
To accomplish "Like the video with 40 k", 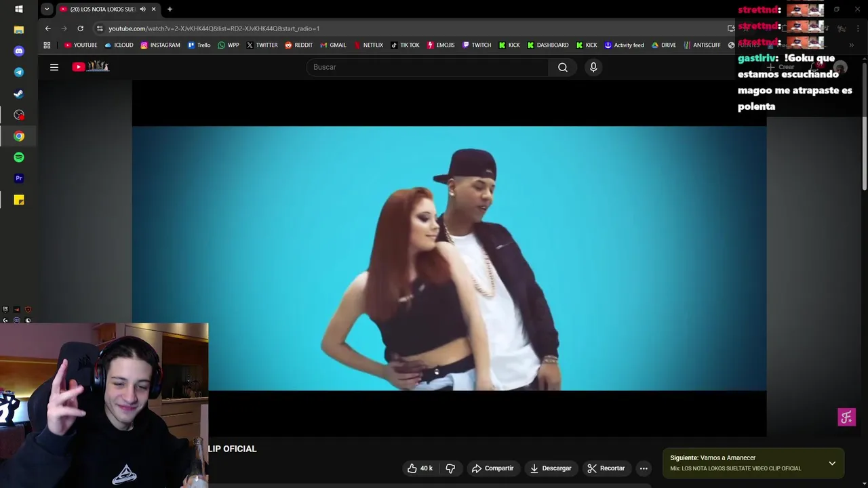I will click(420, 468).
